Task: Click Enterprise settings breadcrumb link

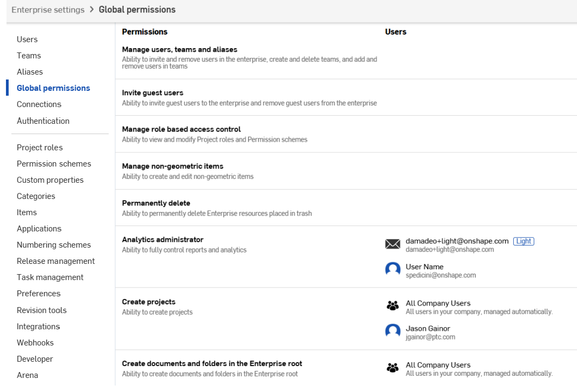Action: point(48,10)
